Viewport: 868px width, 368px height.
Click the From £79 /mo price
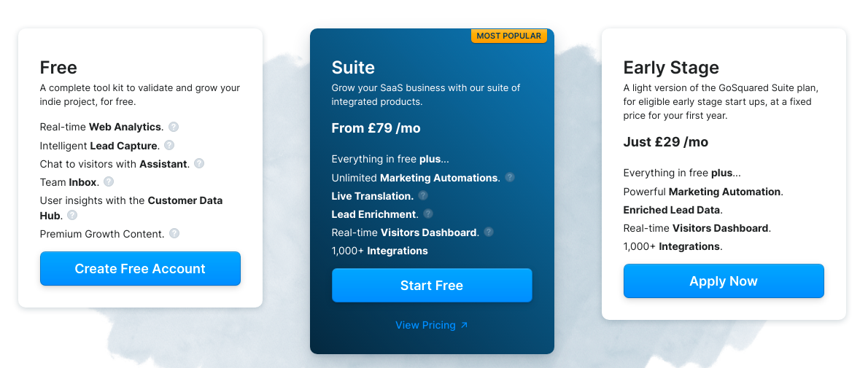(x=376, y=128)
